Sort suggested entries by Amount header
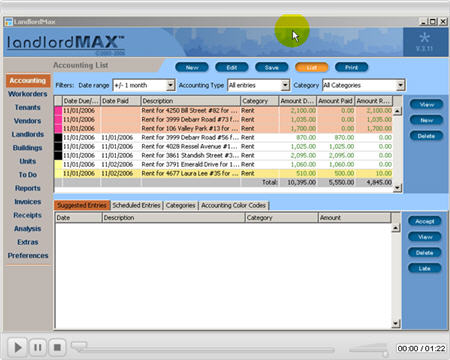 354,218
